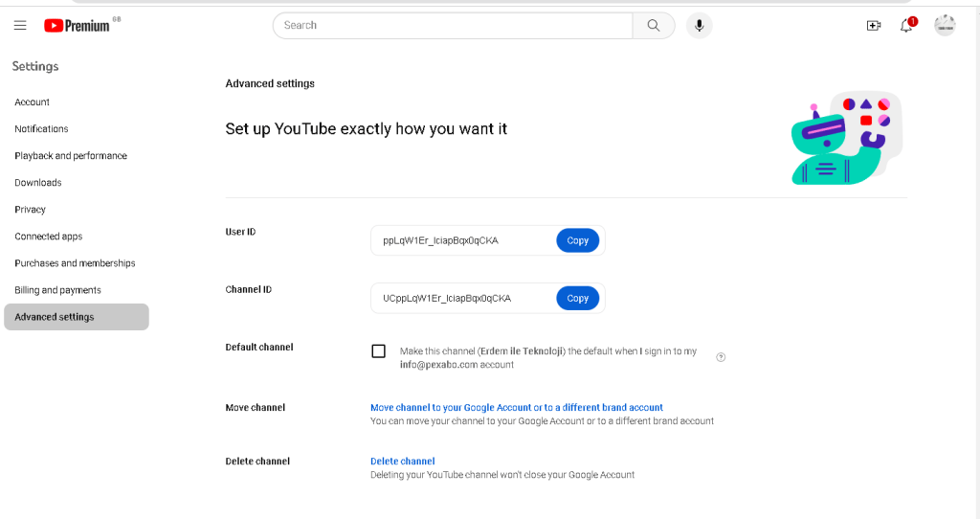Screen dimensions: 980x519
Task: Copy the User ID
Action: point(577,240)
